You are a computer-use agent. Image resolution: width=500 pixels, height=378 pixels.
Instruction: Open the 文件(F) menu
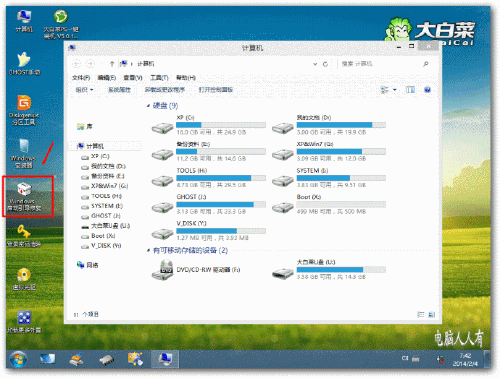81,78
